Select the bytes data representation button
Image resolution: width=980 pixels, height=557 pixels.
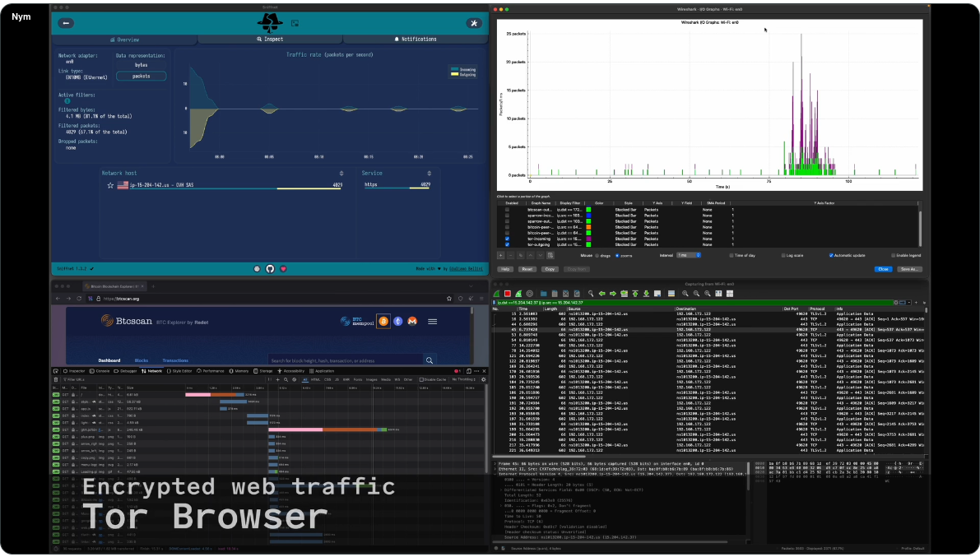[x=142, y=64]
